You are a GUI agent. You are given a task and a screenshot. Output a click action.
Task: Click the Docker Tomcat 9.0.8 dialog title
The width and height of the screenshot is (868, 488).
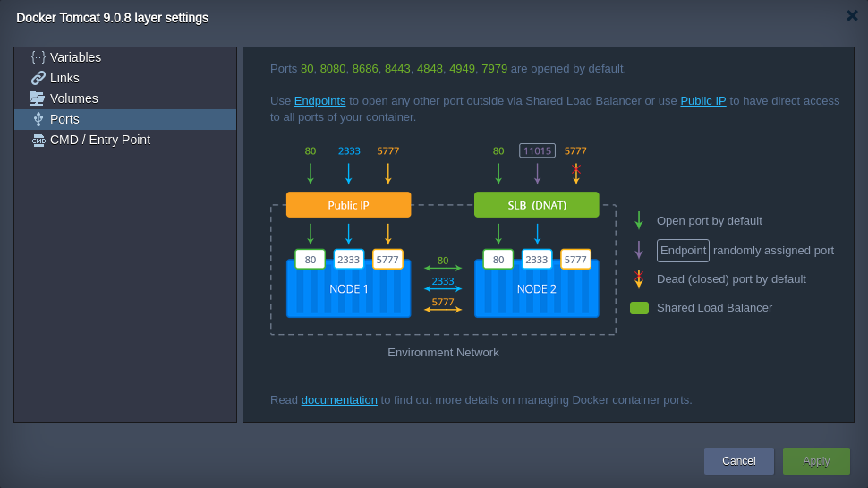113,18
